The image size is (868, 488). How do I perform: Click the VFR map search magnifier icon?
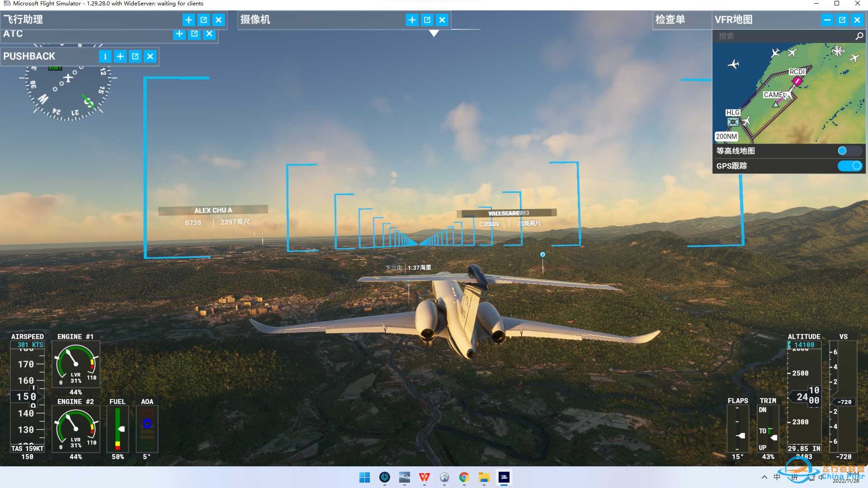tap(859, 36)
